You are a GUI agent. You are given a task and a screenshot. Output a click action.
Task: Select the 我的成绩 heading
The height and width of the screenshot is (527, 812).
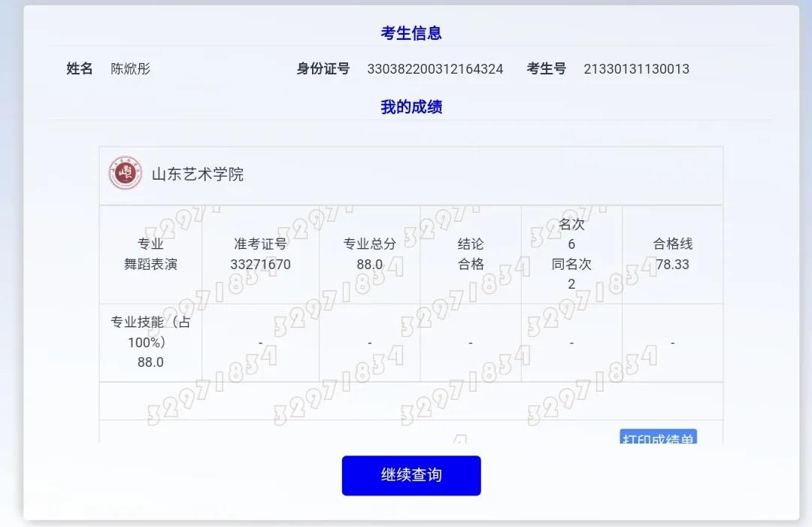click(411, 107)
